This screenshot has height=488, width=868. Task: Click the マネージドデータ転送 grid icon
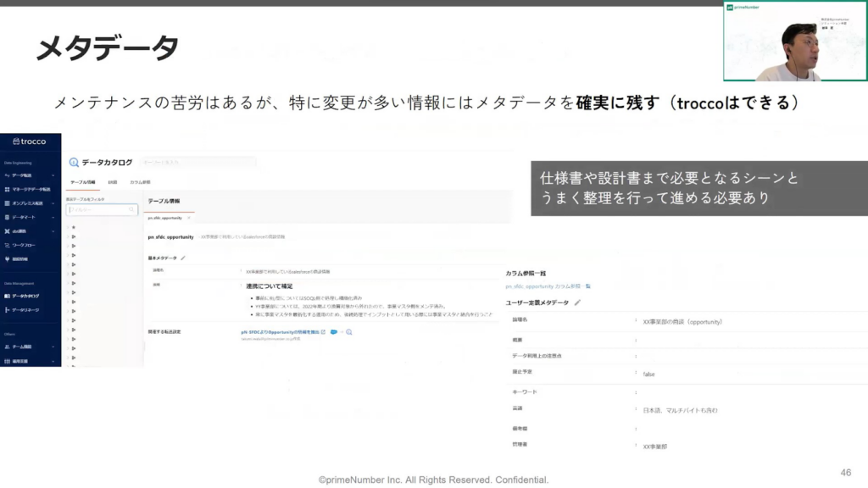(x=8, y=189)
